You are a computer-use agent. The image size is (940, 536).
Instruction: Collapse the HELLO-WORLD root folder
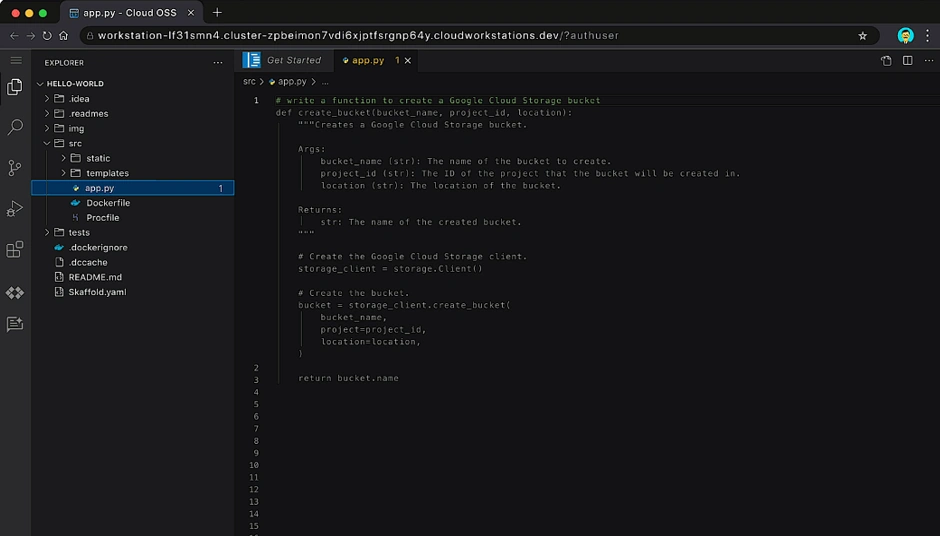(40, 84)
